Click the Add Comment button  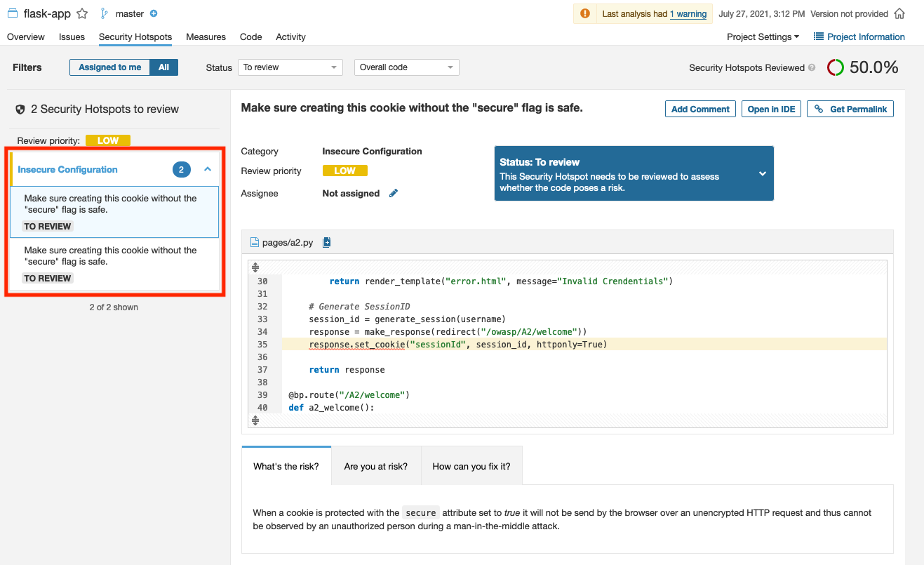click(700, 109)
